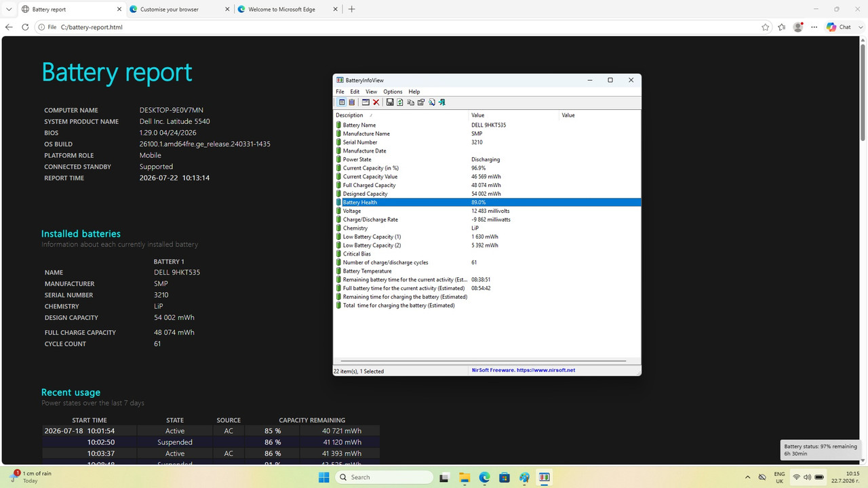Select the Designed Capacity row in BatteryInfoView
This screenshot has width=868, height=488.
[488, 194]
